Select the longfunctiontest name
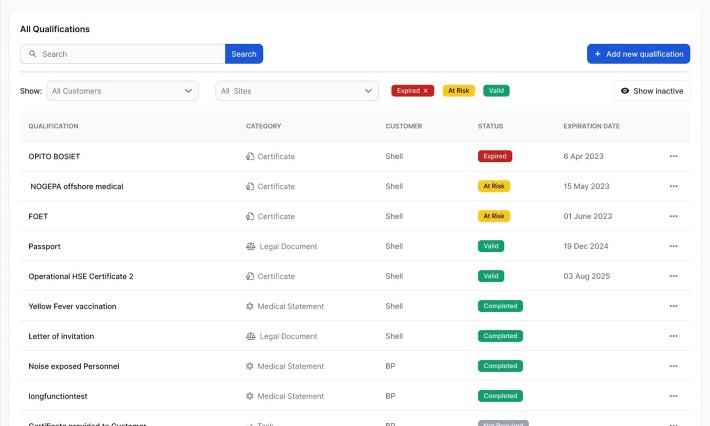 coord(58,396)
